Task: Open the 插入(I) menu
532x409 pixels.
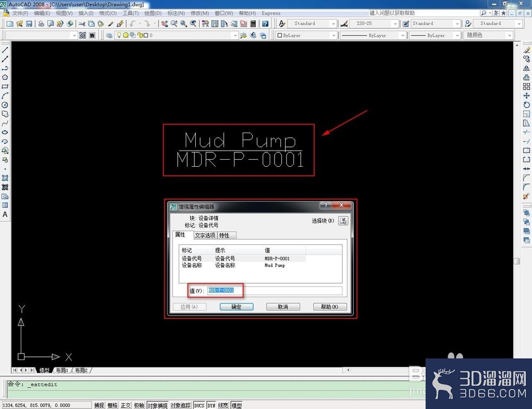Action: (86, 13)
